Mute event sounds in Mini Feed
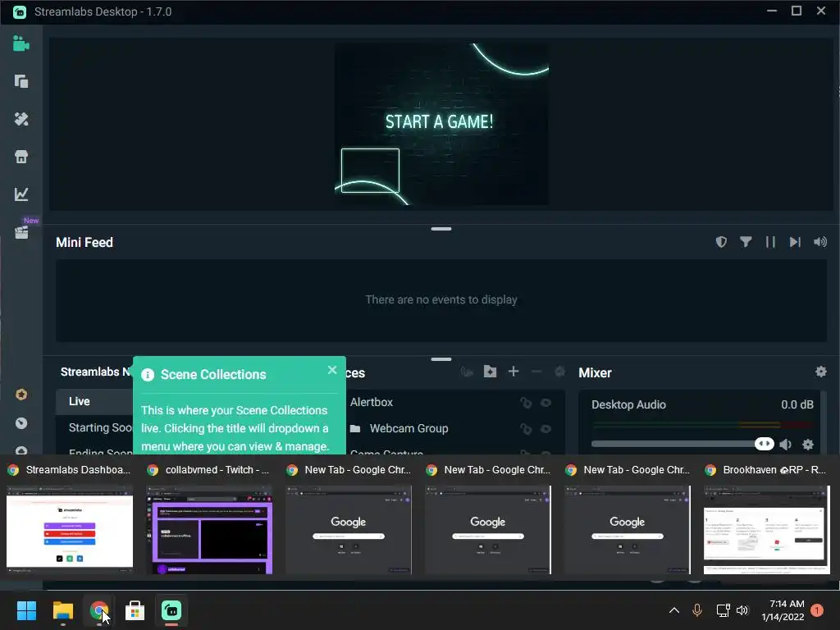The width and height of the screenshot is (840, 630). pos(819,242)
